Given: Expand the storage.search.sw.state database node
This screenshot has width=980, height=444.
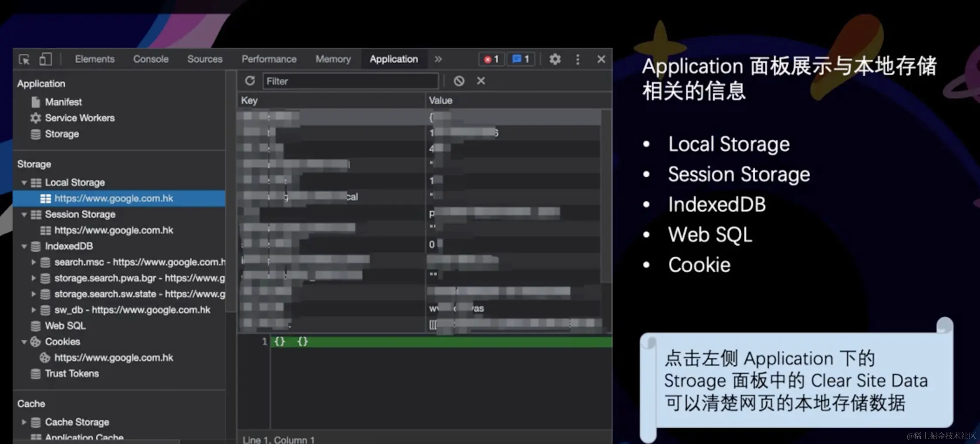Looking at the screenshot, I should pyautogui.click(x=34, y=294).
